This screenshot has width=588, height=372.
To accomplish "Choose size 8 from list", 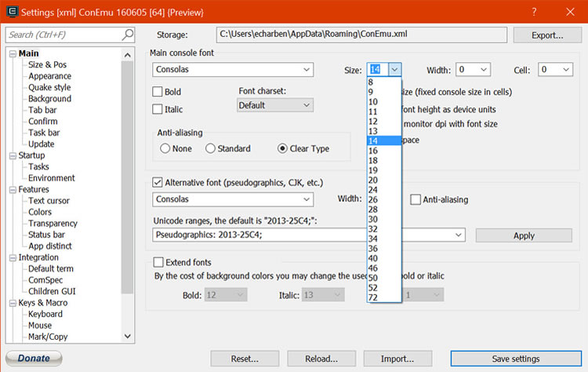I will coord(384,82).
